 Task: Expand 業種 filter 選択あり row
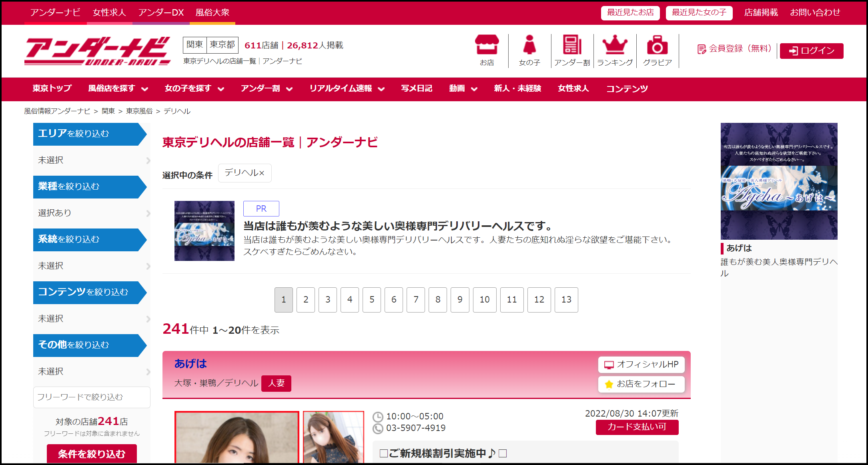92,213
